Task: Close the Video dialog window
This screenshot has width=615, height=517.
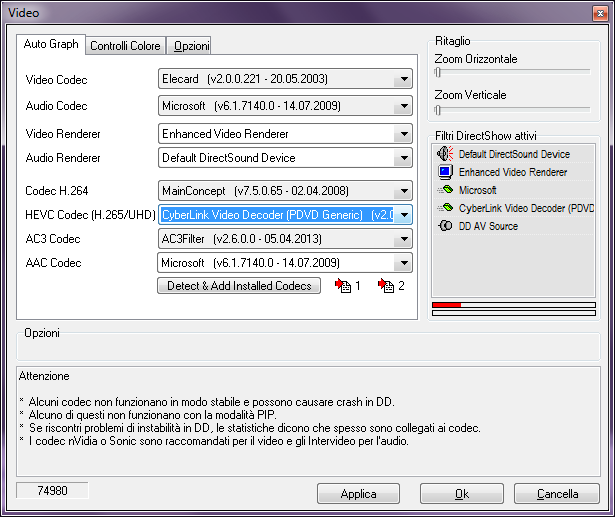Action: click(x=600, y=13)
